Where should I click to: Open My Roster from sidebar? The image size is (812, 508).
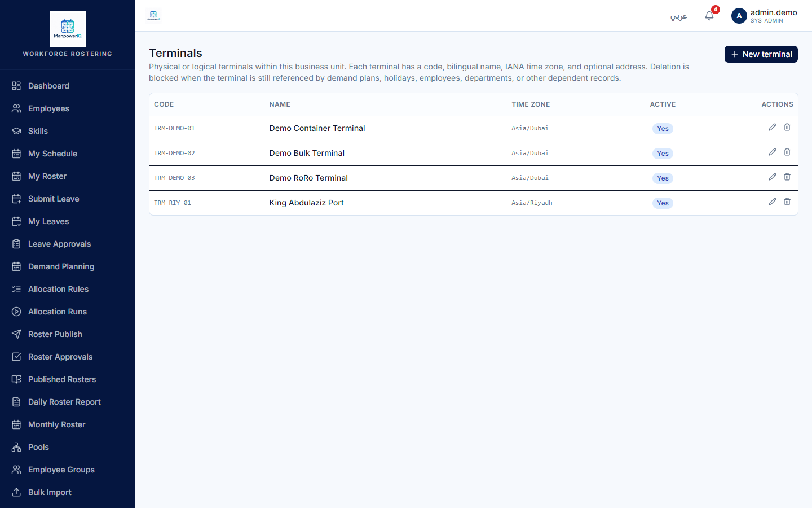(68, 176)
